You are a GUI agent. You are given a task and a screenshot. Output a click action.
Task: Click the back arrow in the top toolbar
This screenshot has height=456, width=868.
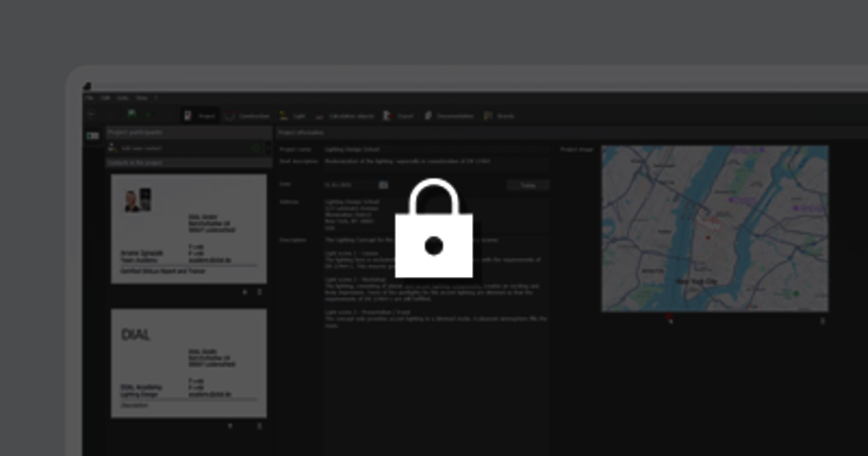pyautogui.click(x=92, y=115)
